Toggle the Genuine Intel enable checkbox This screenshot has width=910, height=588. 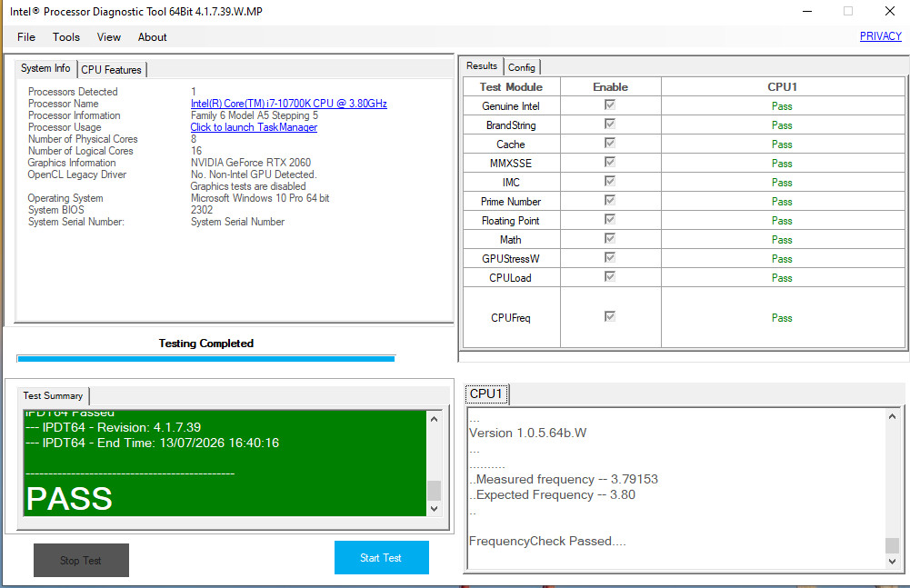click(610, 105)
